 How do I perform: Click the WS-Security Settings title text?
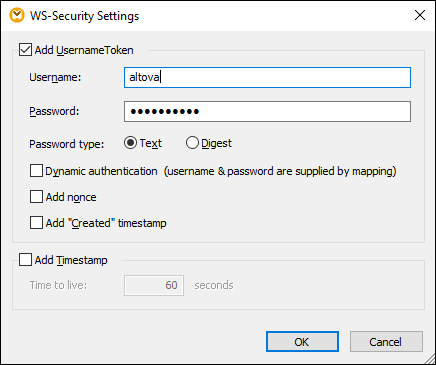point(84,16)
